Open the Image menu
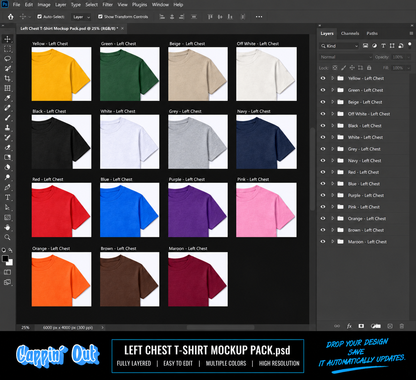 (44, 5)
